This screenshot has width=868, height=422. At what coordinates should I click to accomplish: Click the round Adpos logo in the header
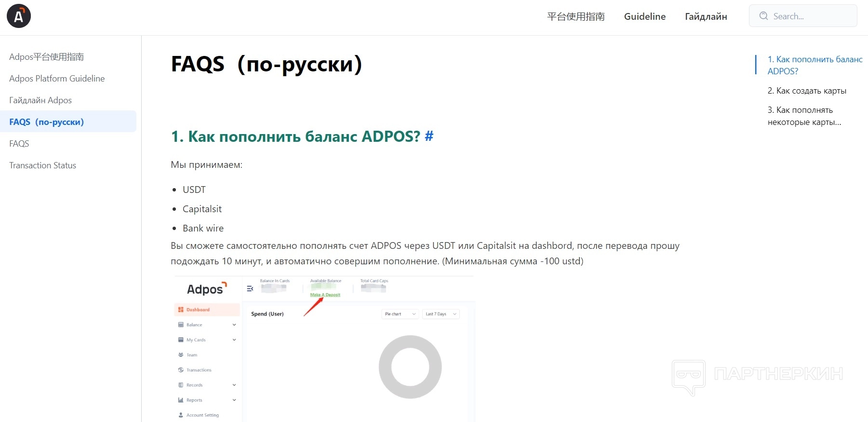point(19,16)
